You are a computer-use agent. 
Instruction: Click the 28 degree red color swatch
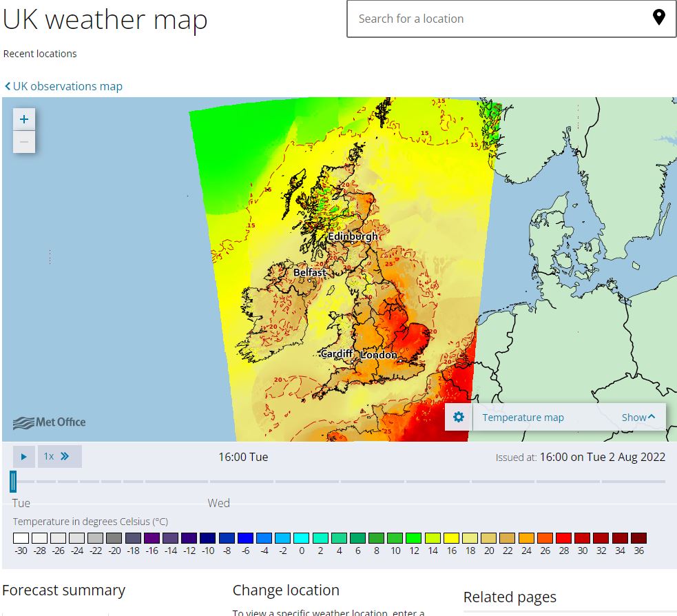click(563, 538)
